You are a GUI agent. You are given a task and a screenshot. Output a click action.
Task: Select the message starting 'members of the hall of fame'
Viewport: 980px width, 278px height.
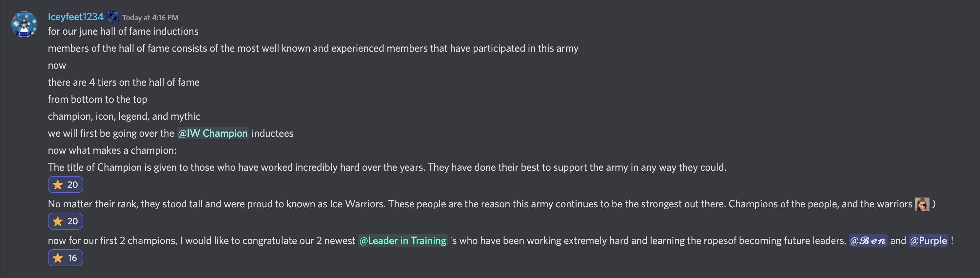click(x=313, y=49)
